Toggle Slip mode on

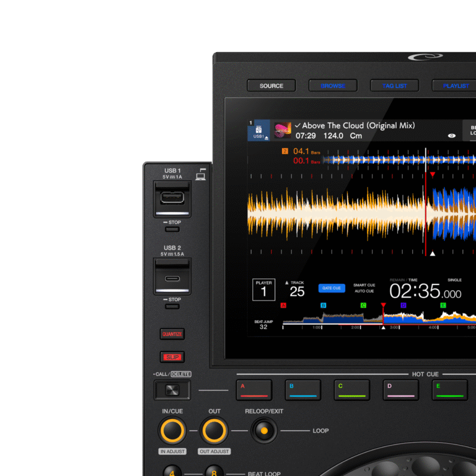coord(172,357)
